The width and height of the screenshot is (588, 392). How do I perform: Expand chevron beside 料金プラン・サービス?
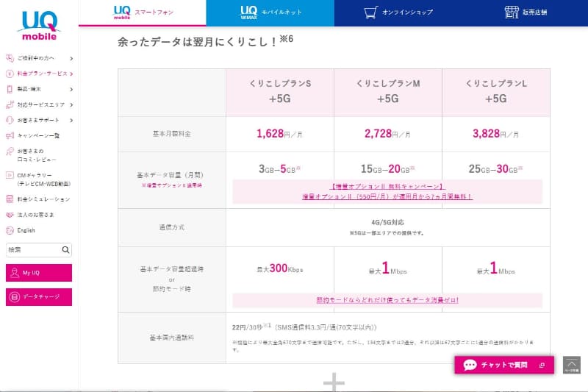click(x=71, y=74)
